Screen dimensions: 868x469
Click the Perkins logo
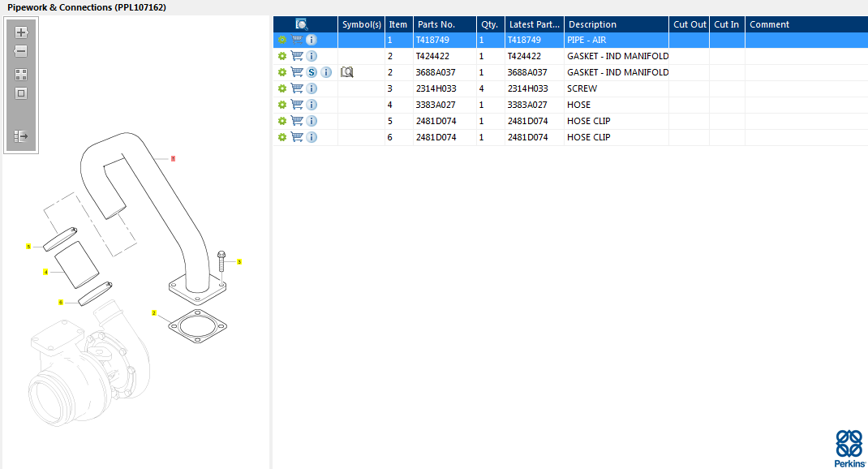[849, 448]
